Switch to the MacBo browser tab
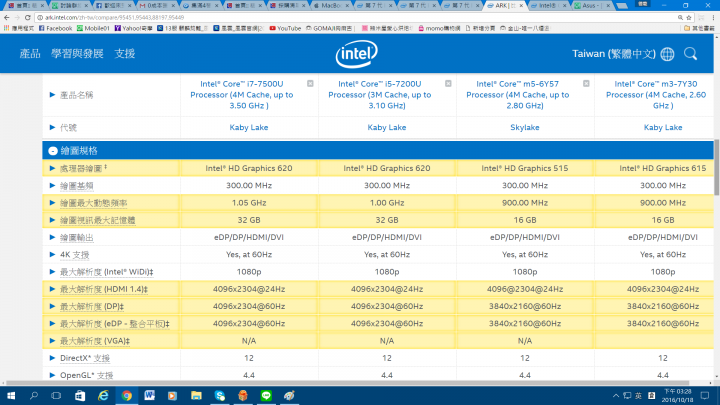Screen dimensions: 720x405 coord(330,6)
